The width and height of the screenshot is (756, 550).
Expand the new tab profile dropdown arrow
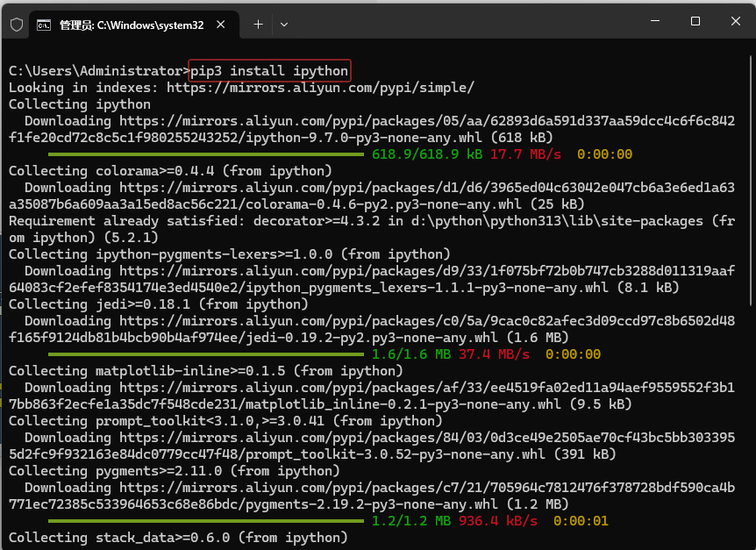point(284,25)
